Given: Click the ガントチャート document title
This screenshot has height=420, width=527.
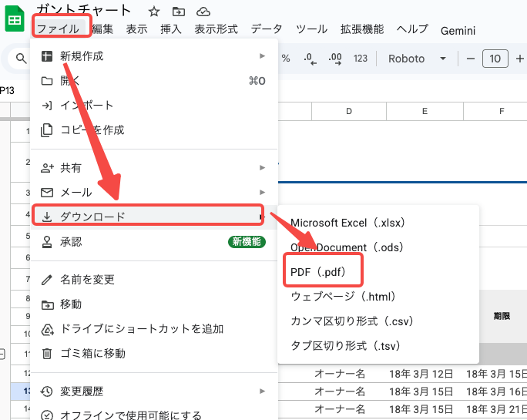Looking at the screenshot, I should (83, 10).
